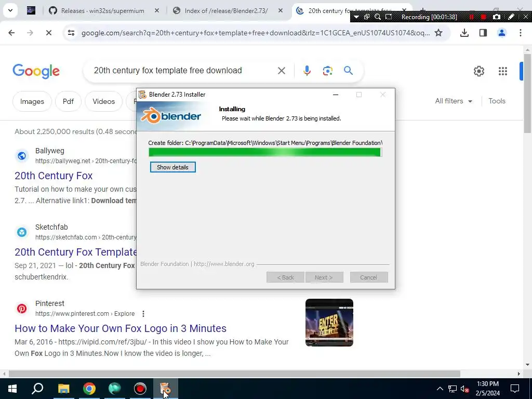
Task: Open Windows taskbar search
Action: click(37, 389)
